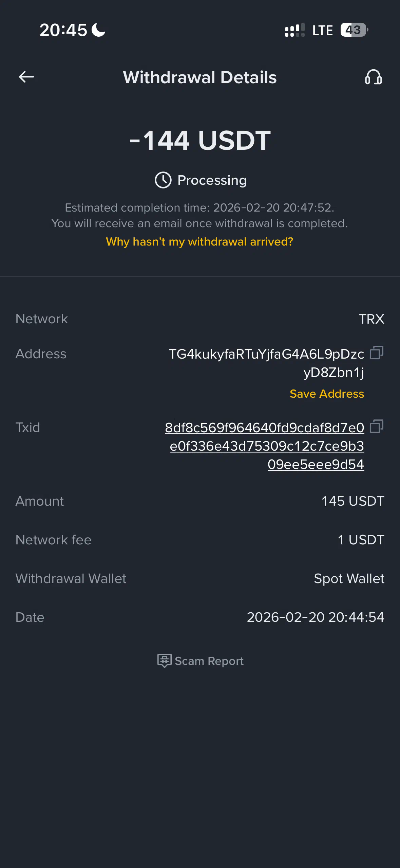Open 'Why hasn't my withdrawal arrived?' link
This screenshot has width=400, height=868.
click(199, 242)
